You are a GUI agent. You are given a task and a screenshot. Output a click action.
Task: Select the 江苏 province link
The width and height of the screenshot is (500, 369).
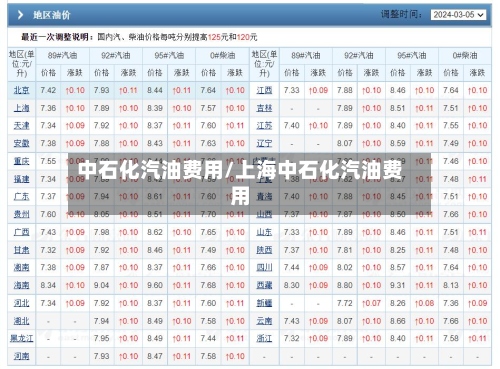click(264, 126)
